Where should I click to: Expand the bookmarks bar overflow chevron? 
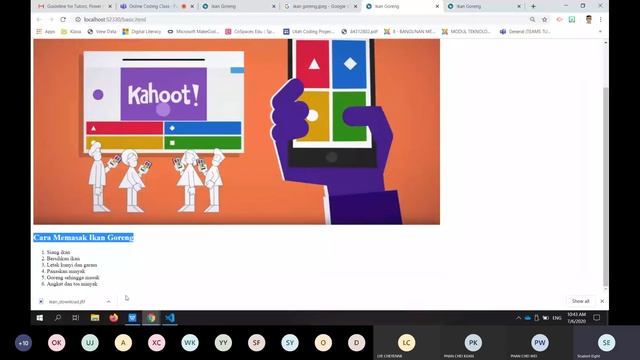pyautogui.click(x=600, y=31)
